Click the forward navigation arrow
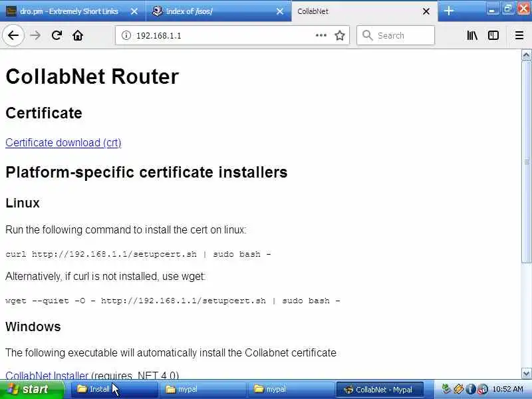The width and height of the screenshot is (532, 399). (35, 35)
